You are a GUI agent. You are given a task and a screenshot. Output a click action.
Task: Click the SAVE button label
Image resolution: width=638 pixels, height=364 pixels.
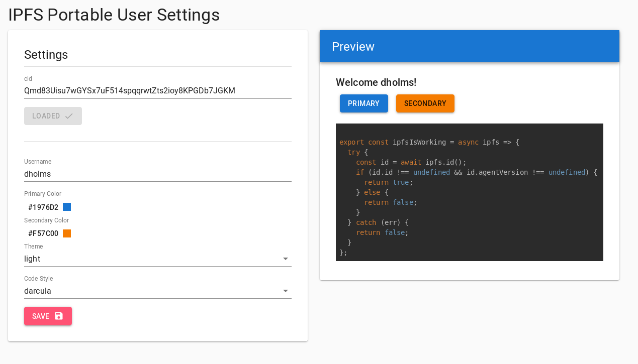coord(41,316)
